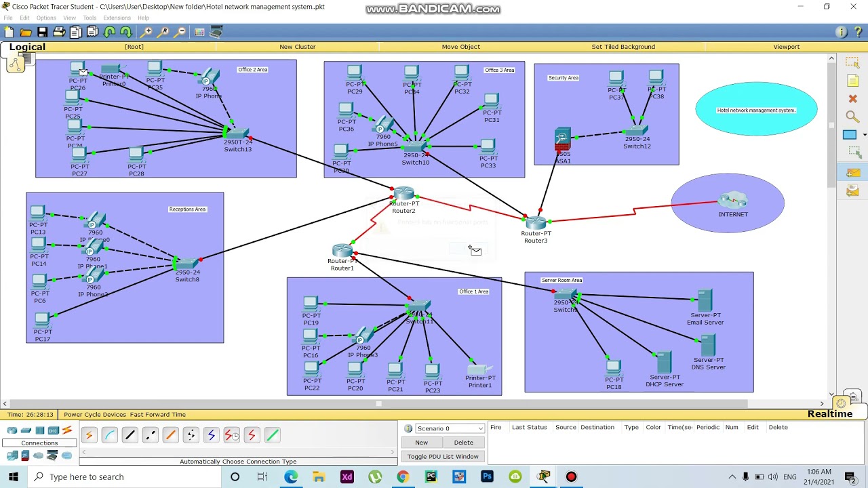The image size is (868, 488).
Task: Open the Tools menu
Action: (x=90, y=18)
